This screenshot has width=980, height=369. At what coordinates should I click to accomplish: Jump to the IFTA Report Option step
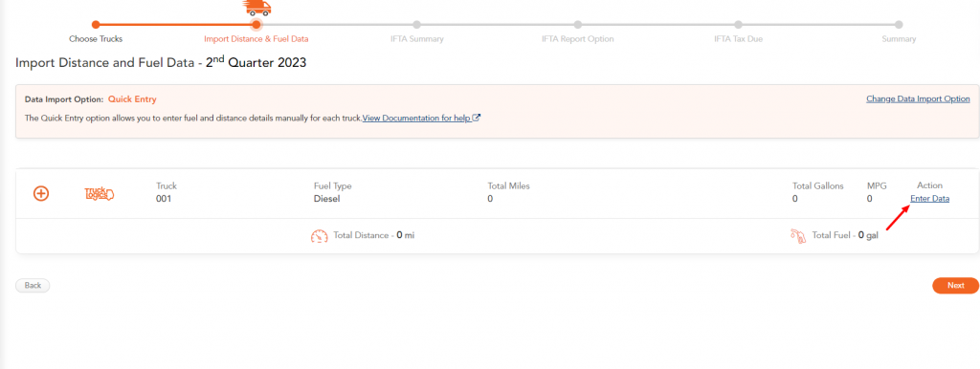coord(577,38)
